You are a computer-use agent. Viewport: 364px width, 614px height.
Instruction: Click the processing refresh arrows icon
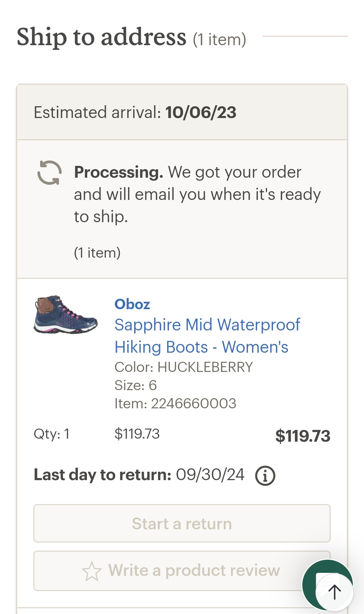pos(50,173)
